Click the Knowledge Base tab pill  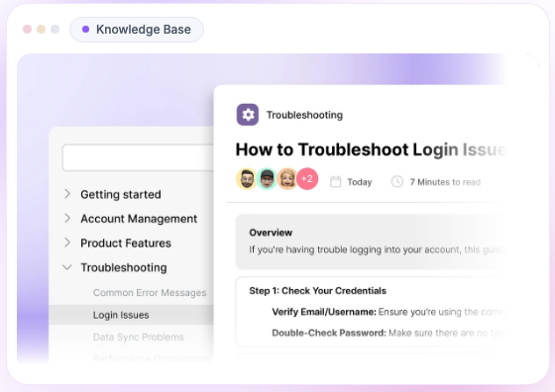[137, 30]
